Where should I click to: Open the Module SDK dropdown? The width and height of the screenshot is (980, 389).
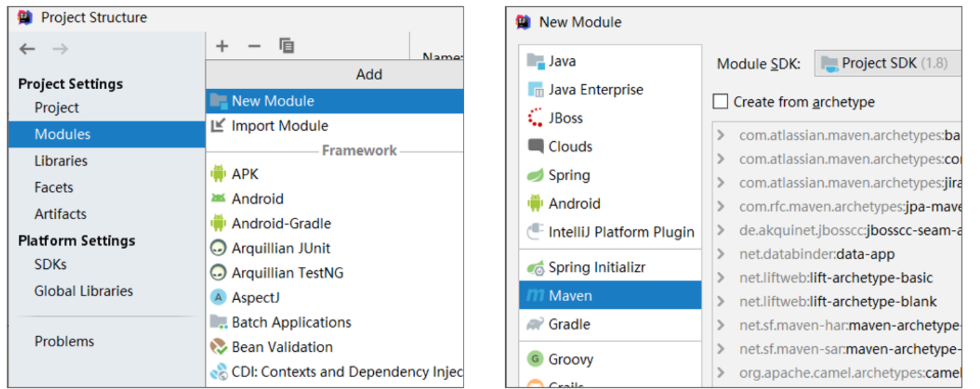click(x=886, y=63)
